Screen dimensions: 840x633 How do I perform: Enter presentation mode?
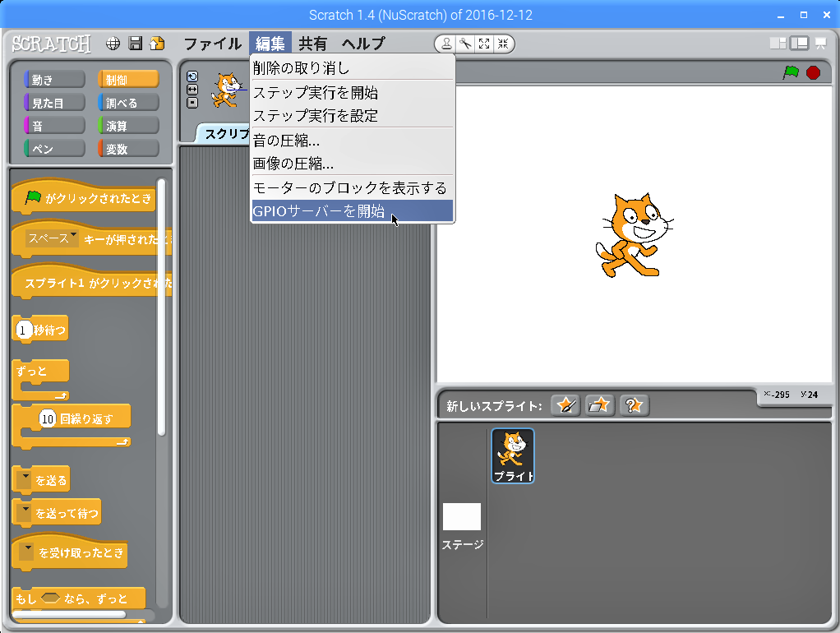(x=821, y=44)
